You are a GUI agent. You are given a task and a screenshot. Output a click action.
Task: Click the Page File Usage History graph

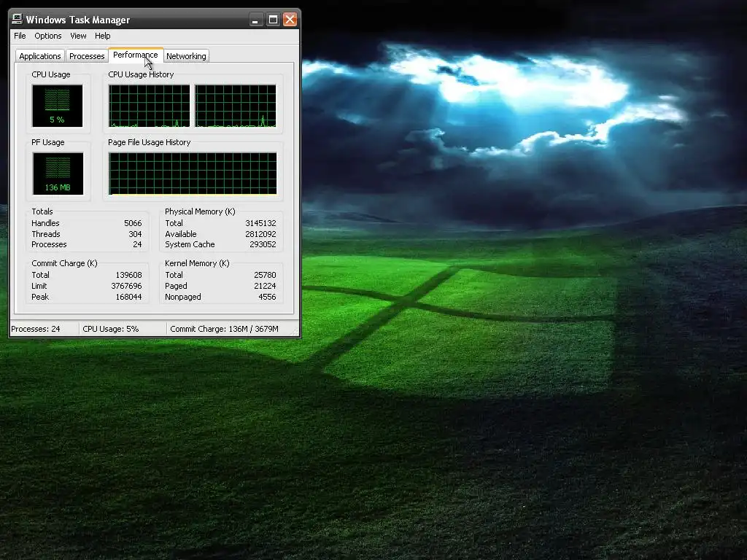coord(193,174)
